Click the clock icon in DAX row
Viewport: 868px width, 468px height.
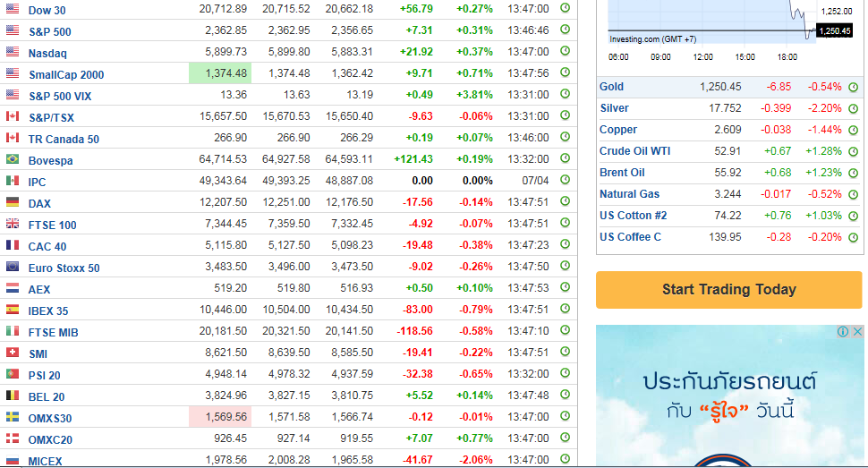pos(565,201)
